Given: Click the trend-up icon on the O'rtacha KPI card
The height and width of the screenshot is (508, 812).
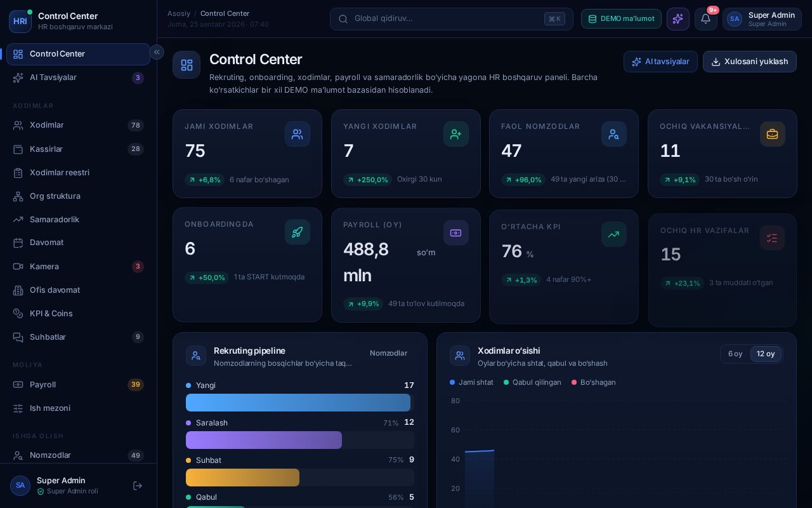Looking at the screenshot, I should point(614,234).
